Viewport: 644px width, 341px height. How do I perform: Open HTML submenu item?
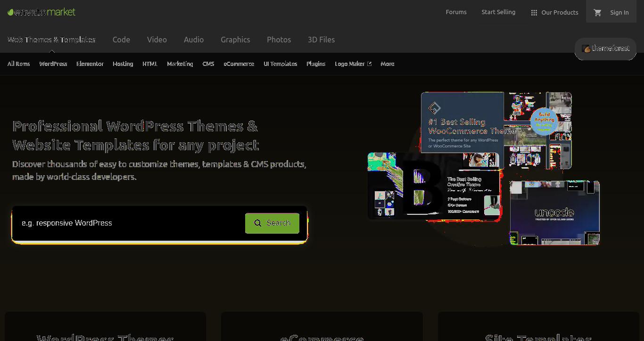point(150,64)
